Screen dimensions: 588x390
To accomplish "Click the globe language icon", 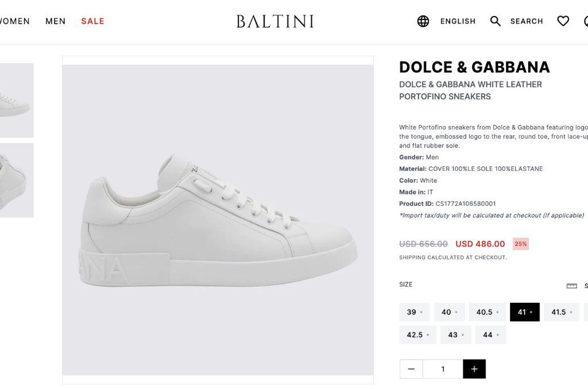I will tap(423, 21).
